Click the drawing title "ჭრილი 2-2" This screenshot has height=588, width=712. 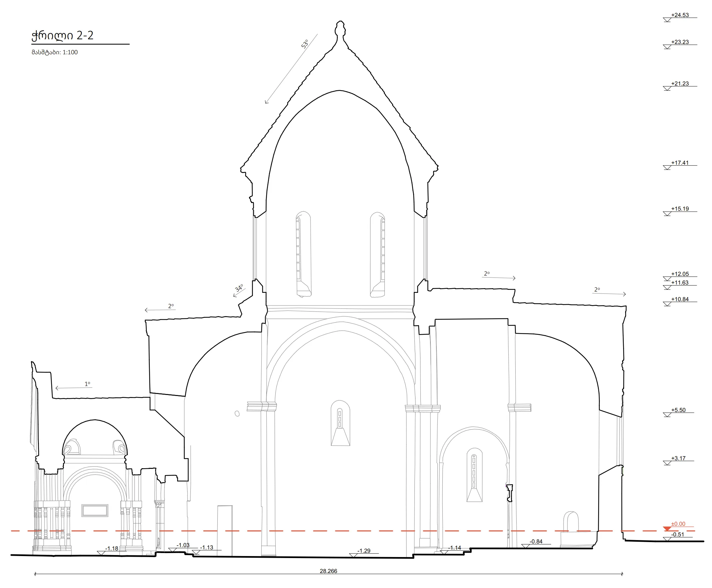coord(62,36)
